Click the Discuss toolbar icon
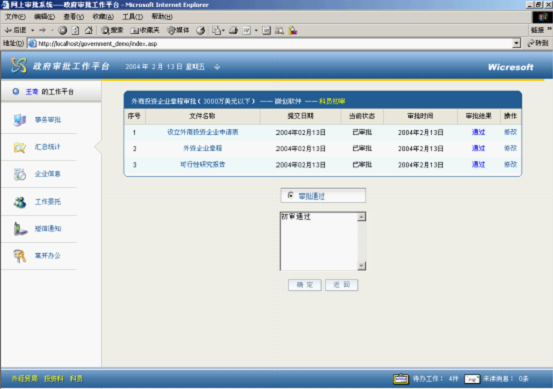 pyautogui.click(x=267, y=30)
